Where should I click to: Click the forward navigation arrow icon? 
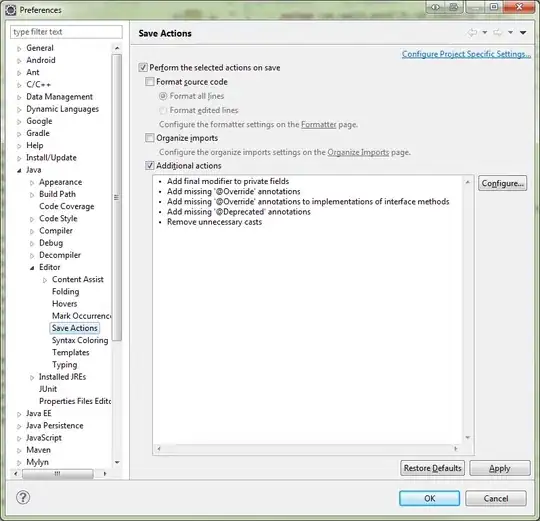click(x=498, y=33)
